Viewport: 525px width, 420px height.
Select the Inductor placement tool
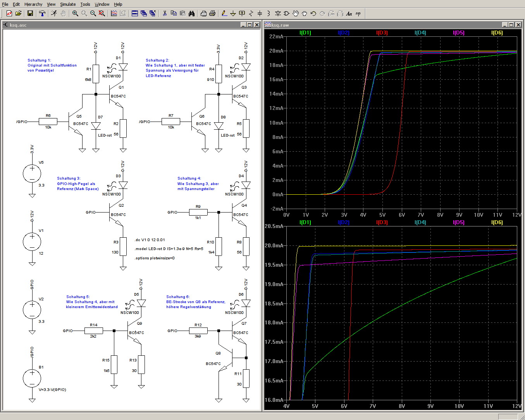(269, 14)
